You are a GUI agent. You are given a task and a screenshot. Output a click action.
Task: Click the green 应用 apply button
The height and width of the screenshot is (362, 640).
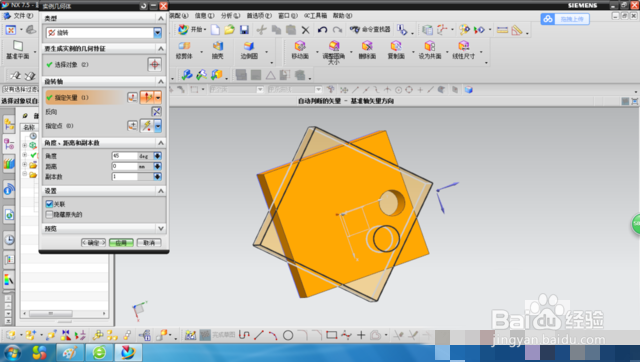tap(121, 242)
